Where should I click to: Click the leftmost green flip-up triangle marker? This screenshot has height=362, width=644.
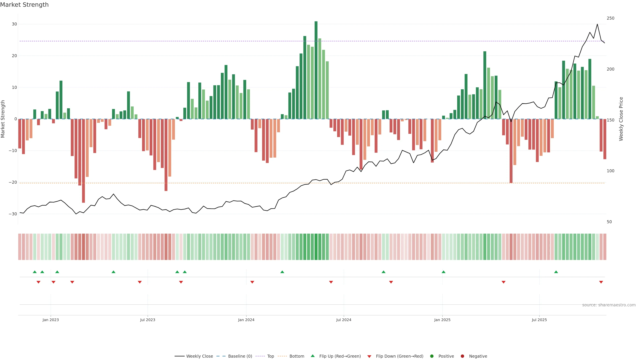[35, 272]
